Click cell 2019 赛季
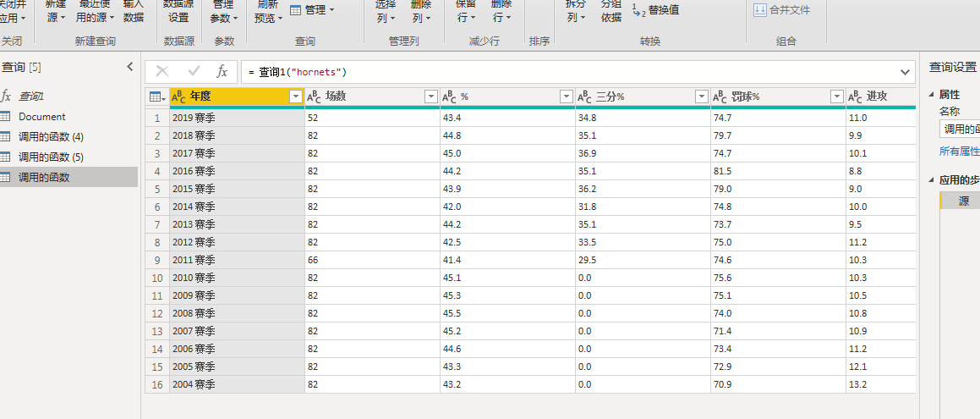The height and width of the screenshot is (419, 980). point(237,118)
